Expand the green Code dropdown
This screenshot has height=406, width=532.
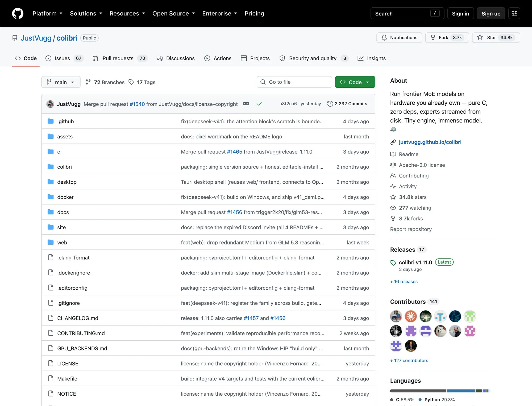355,82
